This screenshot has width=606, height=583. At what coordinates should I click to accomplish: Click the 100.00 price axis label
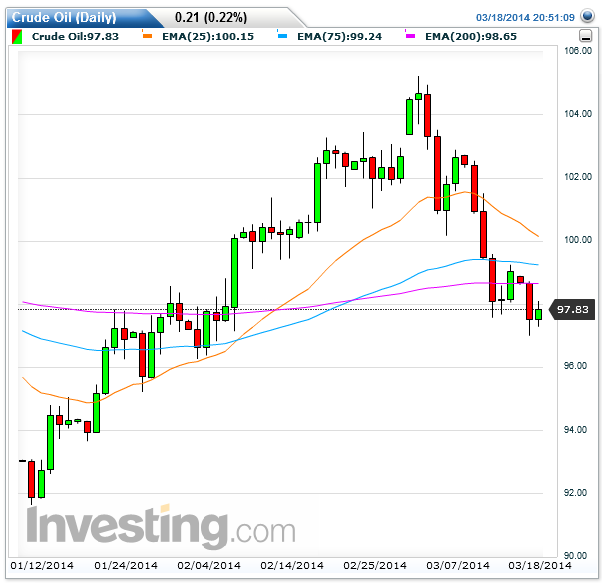pyautogui.click(x=578, y=240)
